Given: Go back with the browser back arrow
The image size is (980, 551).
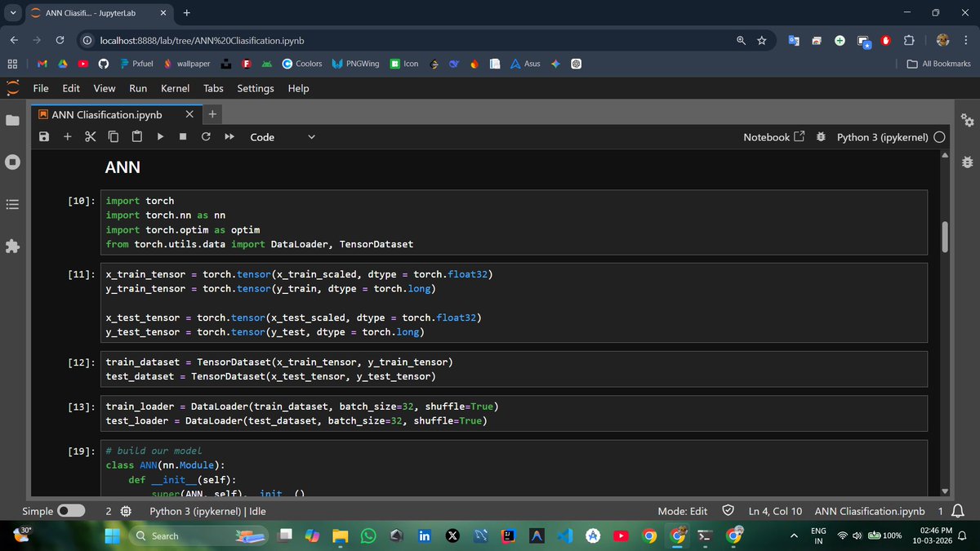Looking at the screenshot, I should [x=14, y=40].
